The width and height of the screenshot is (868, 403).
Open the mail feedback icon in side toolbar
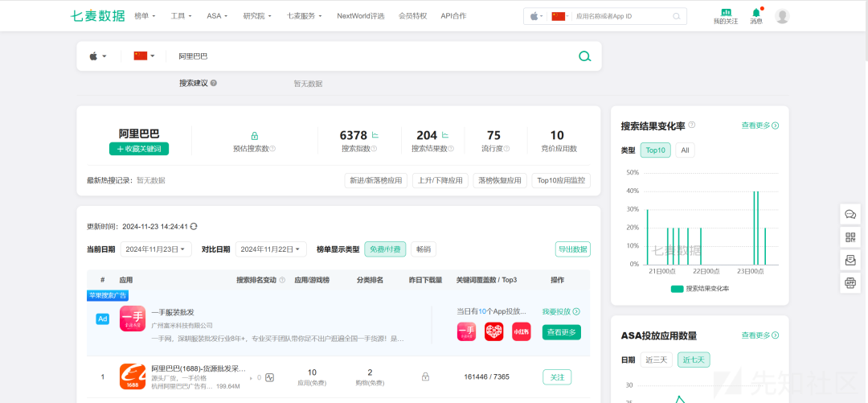[x=850, y=260]
